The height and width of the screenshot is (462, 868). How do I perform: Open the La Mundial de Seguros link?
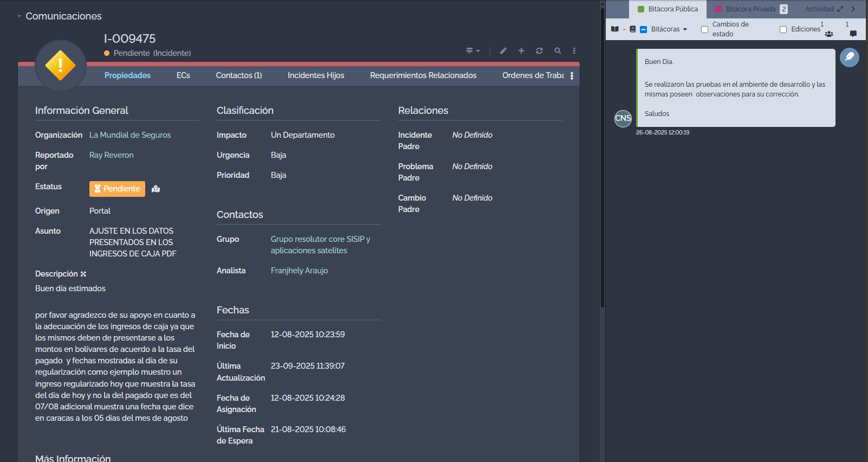pyautogui.click(x=130, y=135)
